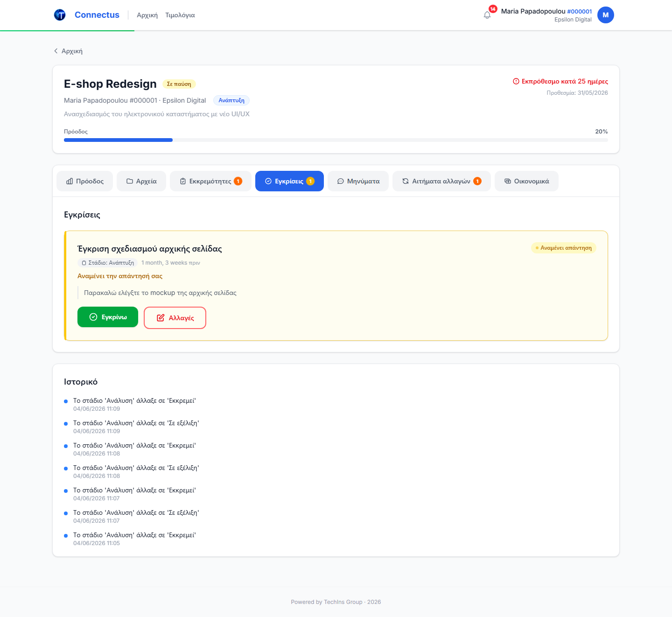Click the #000001 customer number in header

coord(580,11)
